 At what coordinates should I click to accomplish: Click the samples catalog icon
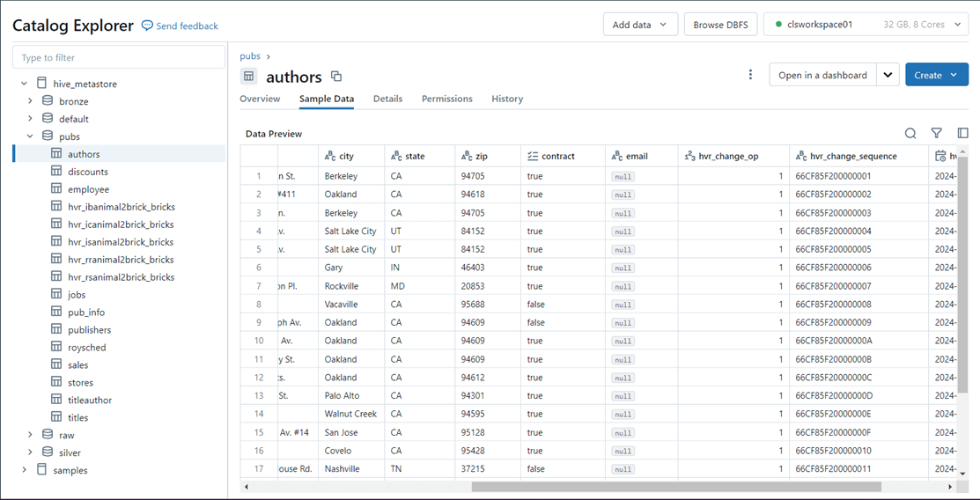point(42,469)
